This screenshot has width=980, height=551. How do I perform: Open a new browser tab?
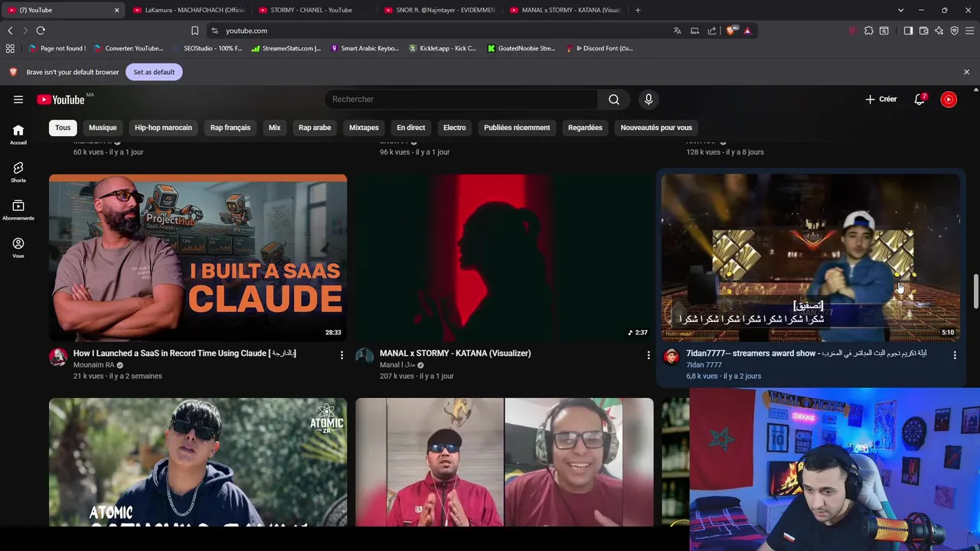point(638,10)
